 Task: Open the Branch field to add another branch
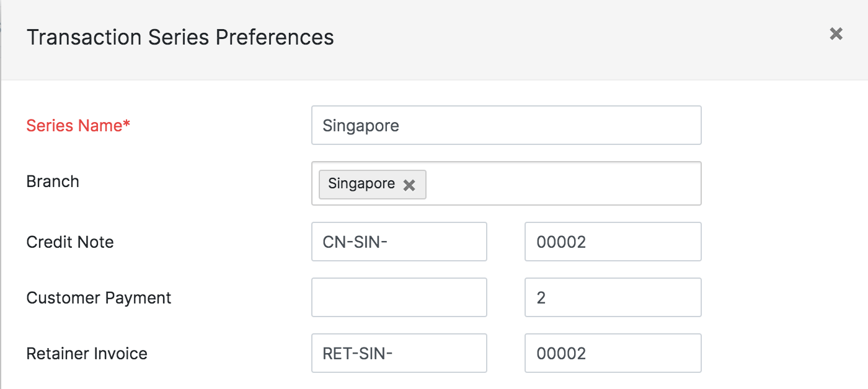click(x=558, y=183)
